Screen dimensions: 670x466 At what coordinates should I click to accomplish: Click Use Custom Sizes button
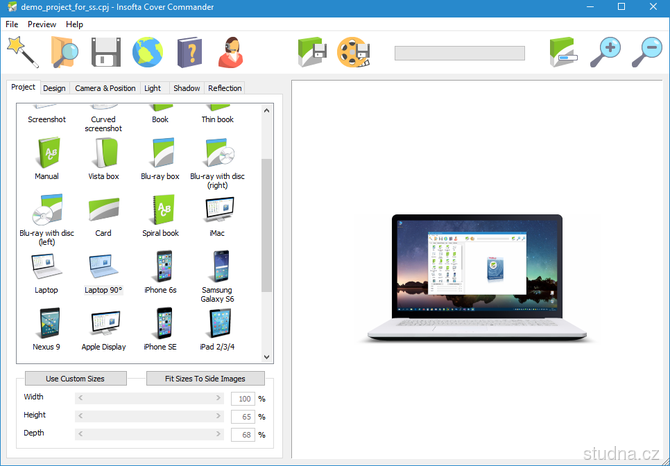click(76, 378)
